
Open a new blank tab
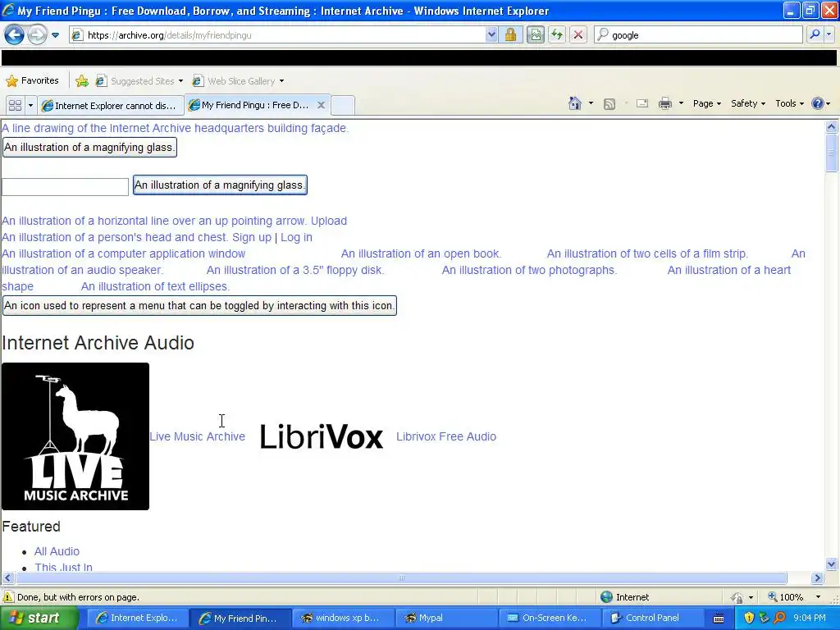343,105
